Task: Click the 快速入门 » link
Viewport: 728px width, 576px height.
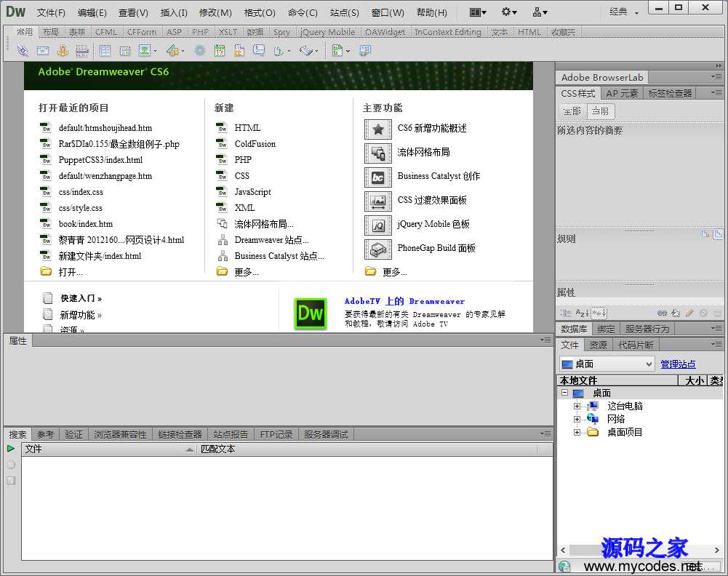Action: (x=81, y=298)
